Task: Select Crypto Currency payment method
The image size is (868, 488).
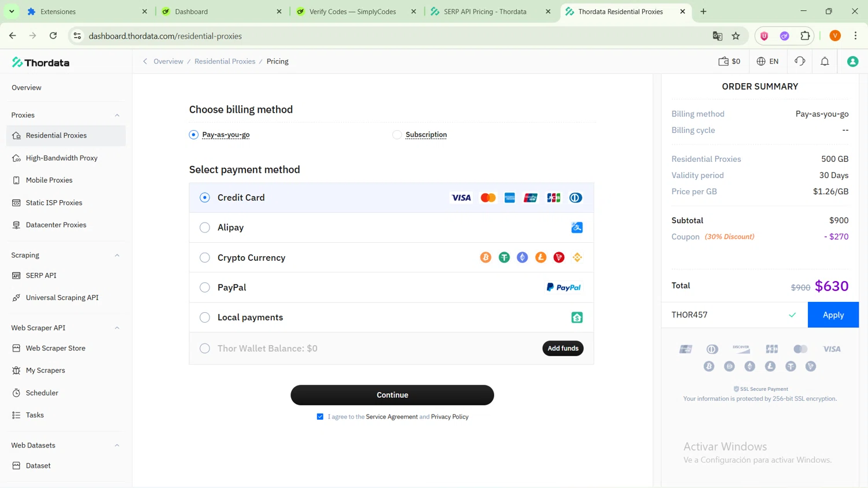Action: tap(205, 258)
